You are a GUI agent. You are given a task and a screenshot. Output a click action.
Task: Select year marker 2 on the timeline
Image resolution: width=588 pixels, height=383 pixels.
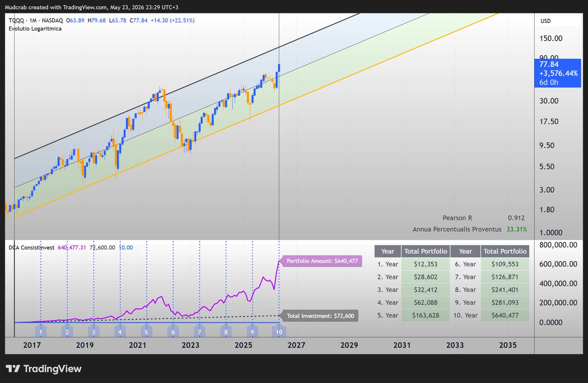pos(67,332)
